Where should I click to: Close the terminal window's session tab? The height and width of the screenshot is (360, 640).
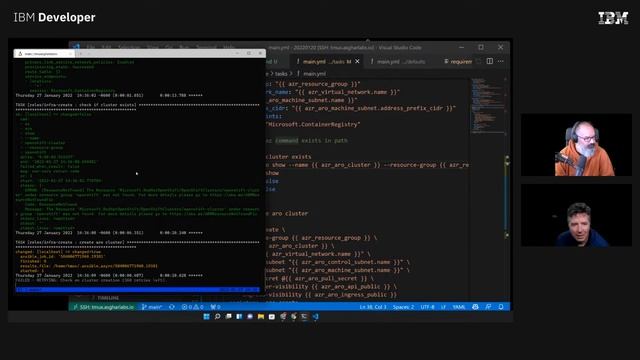point(70,53)
